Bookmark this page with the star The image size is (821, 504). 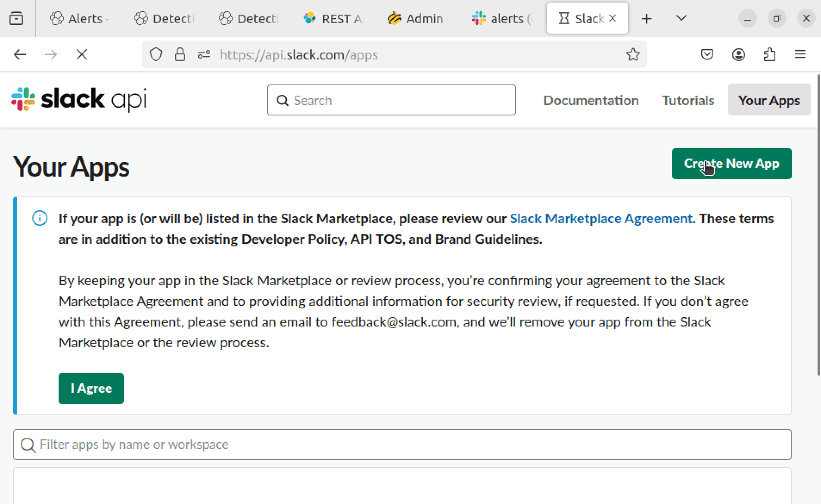coord(633,55)
